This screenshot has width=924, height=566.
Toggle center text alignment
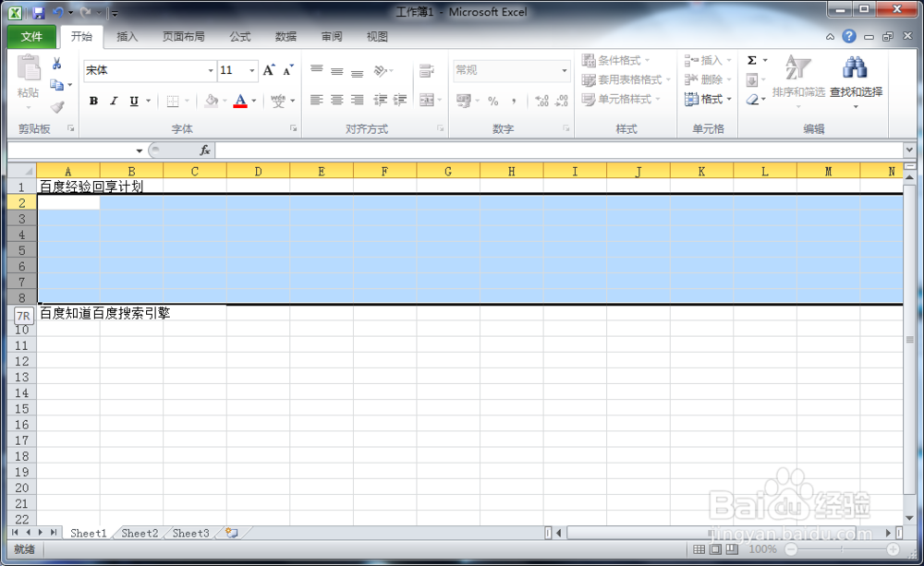pyautogui.click(x=336, y=100)
